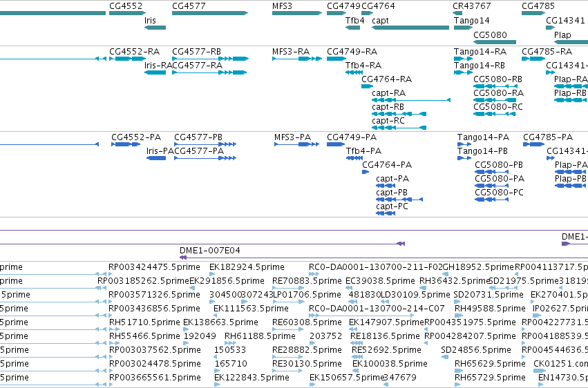Open the CG4764-PA protein label
The height and width of the screenshot is (388, 588).
(387, 165)
